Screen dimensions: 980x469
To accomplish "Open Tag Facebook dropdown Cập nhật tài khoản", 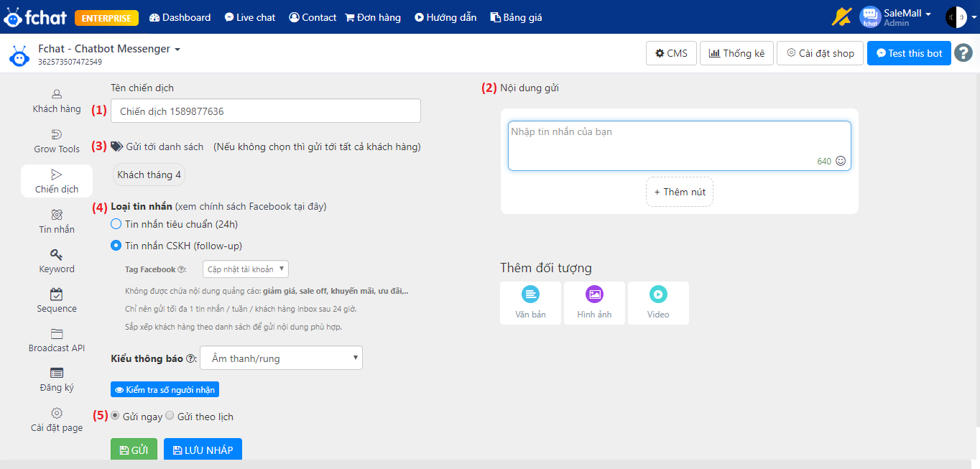I will [246, 269].
